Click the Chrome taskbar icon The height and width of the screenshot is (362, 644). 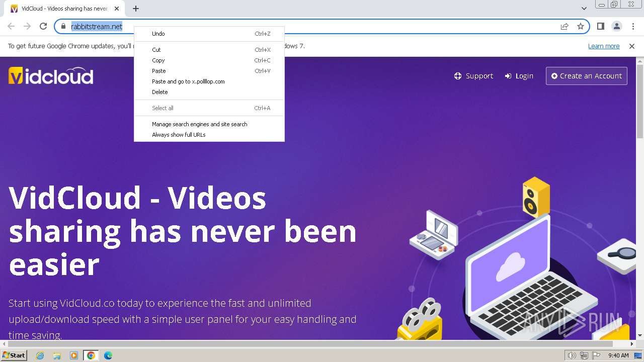[x=91, y=355]
